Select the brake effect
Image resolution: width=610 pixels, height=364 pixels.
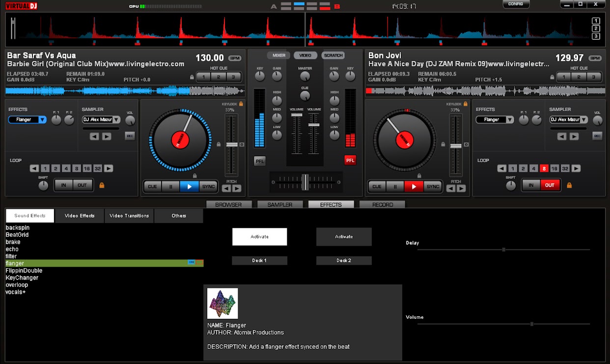pyautogui.click(x=104, y=242)
